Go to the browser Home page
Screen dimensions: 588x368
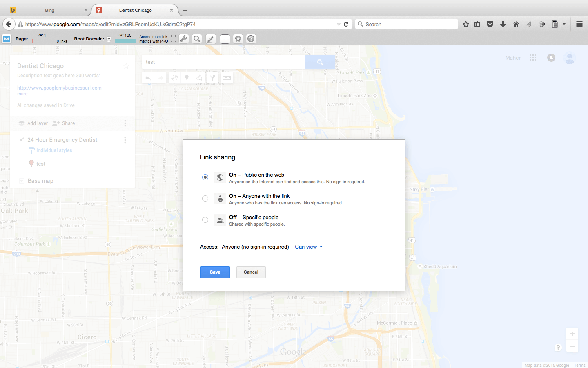click(x=516, y=24)
